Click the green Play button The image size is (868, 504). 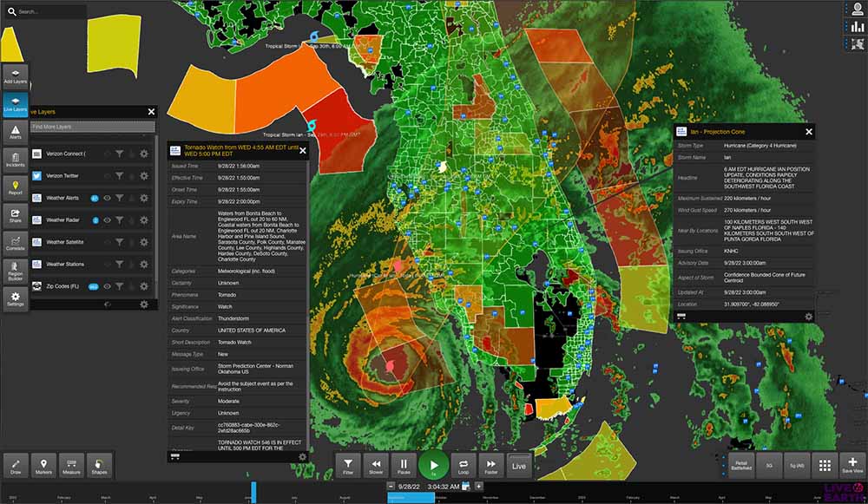click(x=434, y=466)
